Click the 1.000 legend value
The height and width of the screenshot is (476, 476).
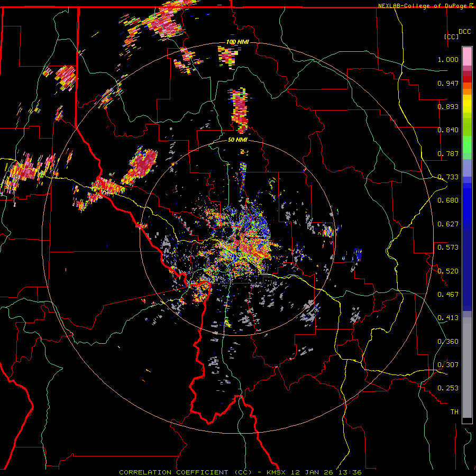448,59
